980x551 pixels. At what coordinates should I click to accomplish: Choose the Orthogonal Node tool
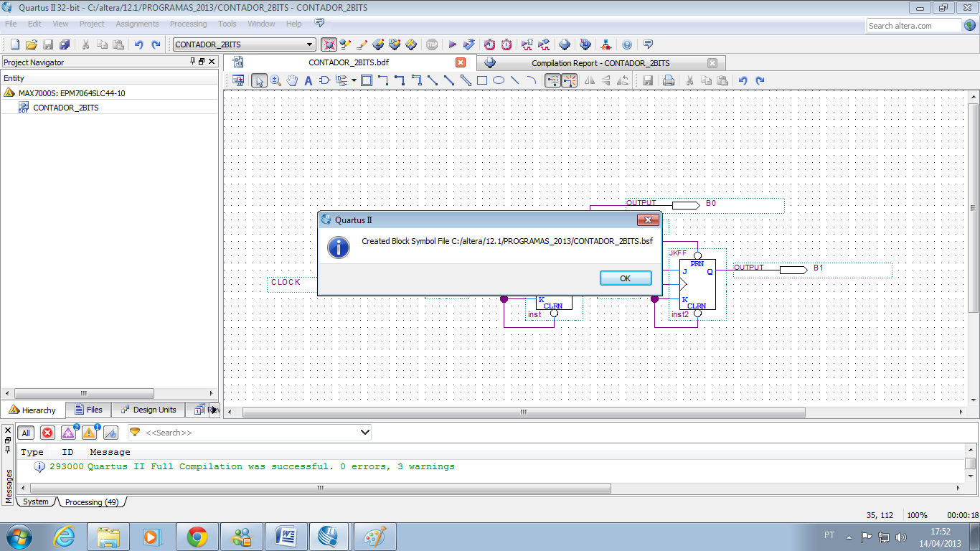383,80
